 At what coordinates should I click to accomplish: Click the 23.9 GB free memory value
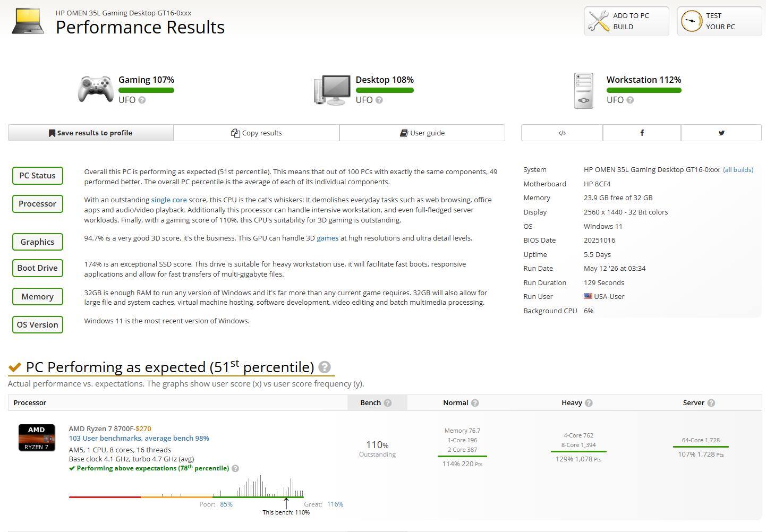point(618,198)
